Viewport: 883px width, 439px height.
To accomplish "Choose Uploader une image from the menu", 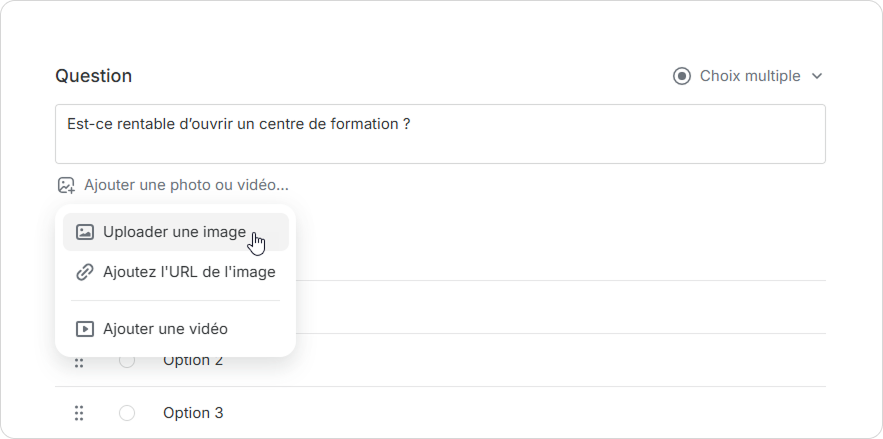I will pos(174,232).
